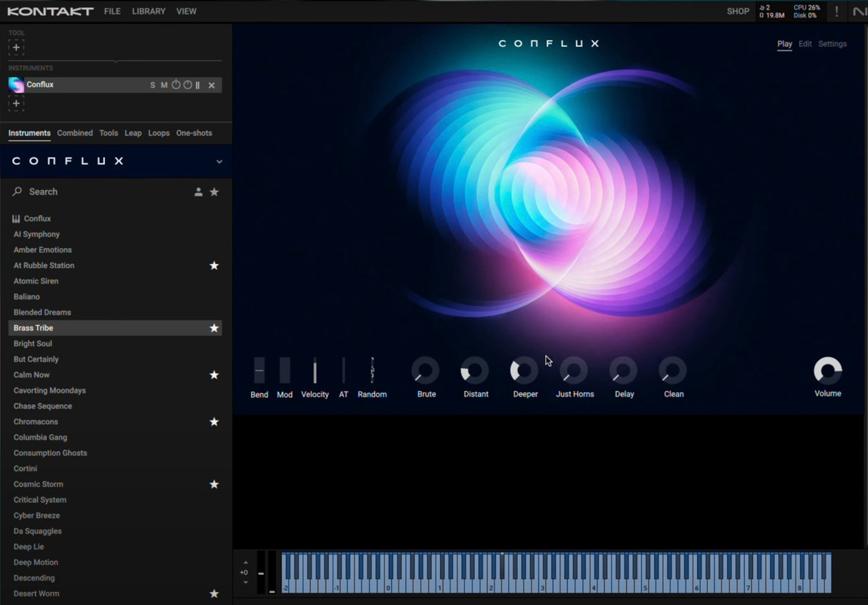868x605 pixels.
Task: Switch to the One-shots browser tab
Action: [x=194, y=133]
